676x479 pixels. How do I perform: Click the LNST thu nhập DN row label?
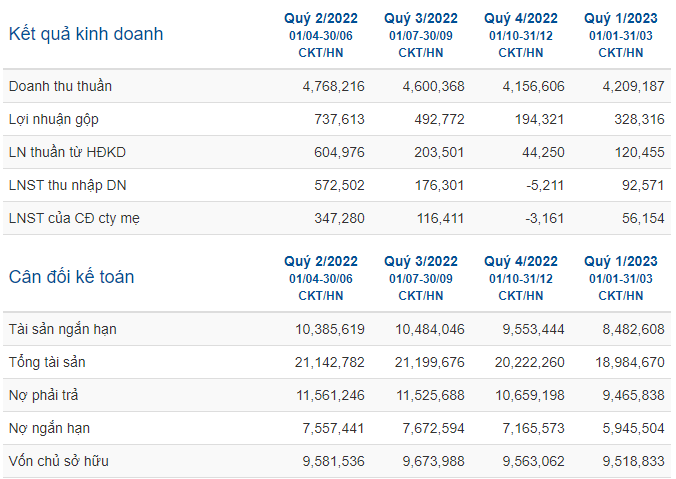click(x=68, y=185)
